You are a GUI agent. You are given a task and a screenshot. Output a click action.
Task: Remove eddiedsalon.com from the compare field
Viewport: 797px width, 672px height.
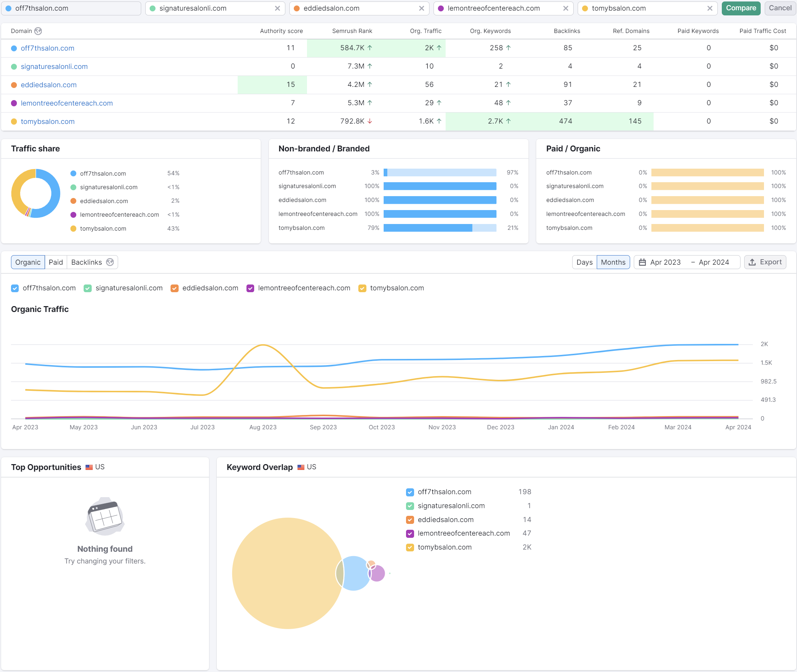pyautogui.click(x=421, y=8)
